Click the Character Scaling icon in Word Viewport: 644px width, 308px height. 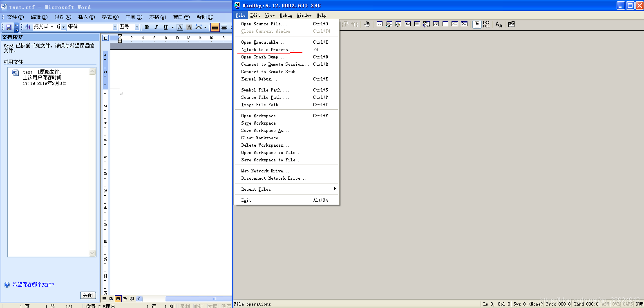point(199,27)
